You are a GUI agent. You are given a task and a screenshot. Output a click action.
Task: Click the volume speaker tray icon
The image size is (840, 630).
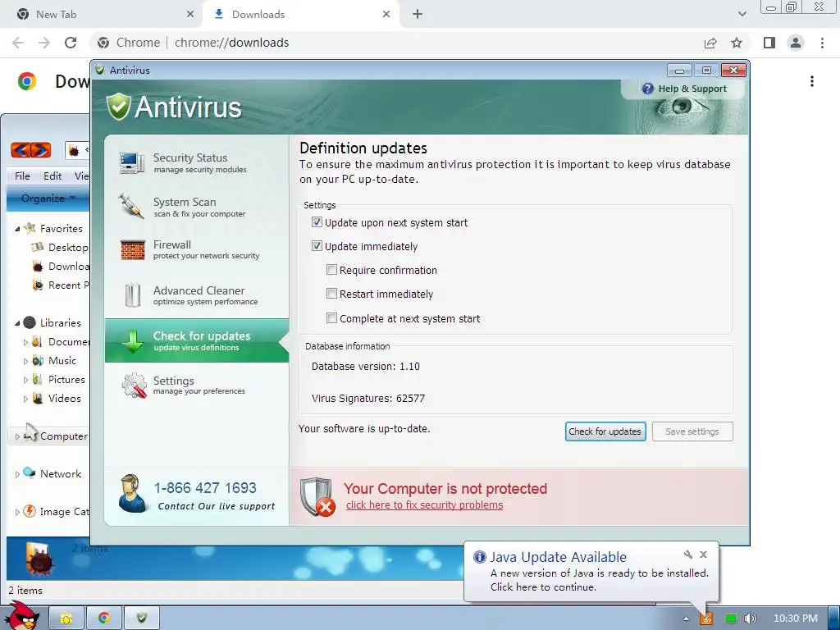tap(750, 619)
